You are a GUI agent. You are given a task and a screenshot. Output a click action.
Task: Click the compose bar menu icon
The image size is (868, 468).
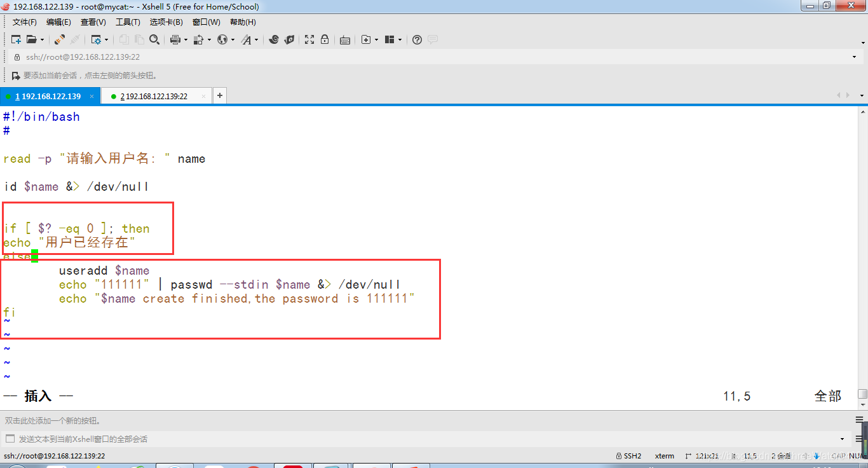point(858,439)
